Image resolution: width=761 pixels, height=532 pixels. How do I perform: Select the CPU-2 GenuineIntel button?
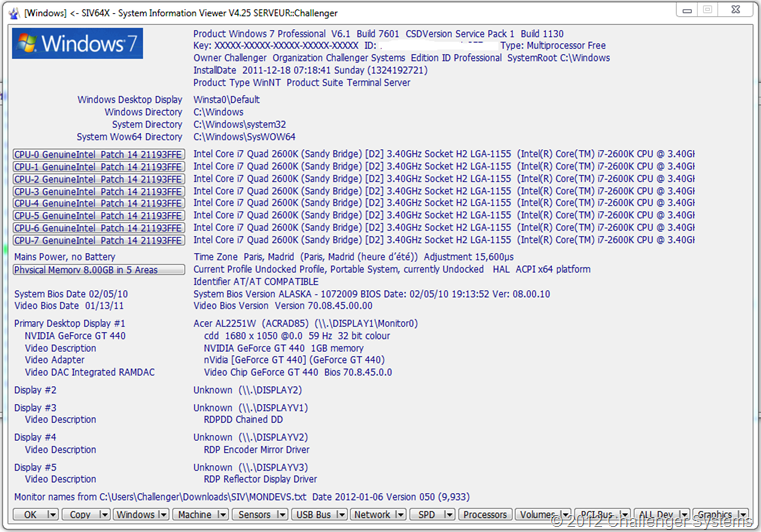[x=99, y=179]
